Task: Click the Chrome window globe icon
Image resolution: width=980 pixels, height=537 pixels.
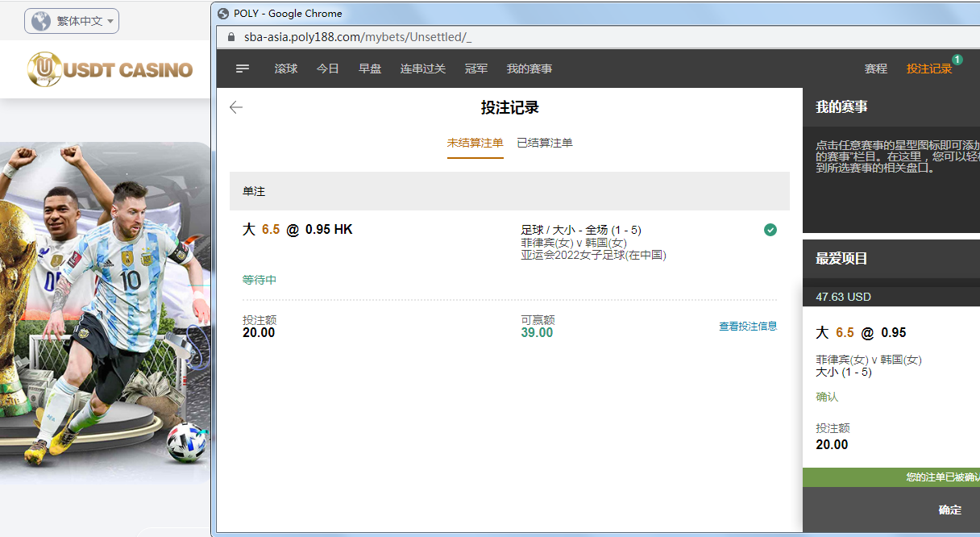Action: tap(224, 13)
